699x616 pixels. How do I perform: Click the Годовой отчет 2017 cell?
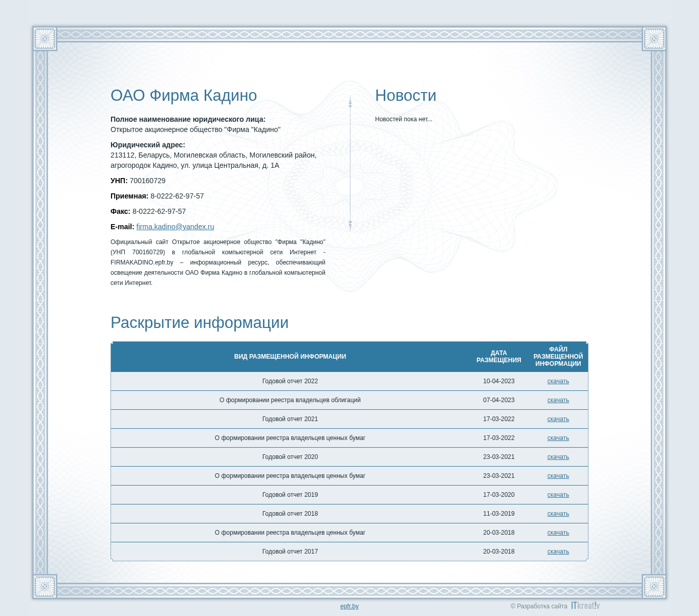[x=290, y=552]
